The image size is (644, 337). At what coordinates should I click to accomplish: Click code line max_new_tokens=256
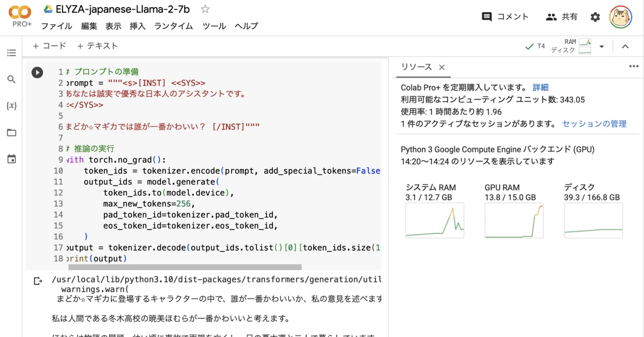click(x=149, y=204)
